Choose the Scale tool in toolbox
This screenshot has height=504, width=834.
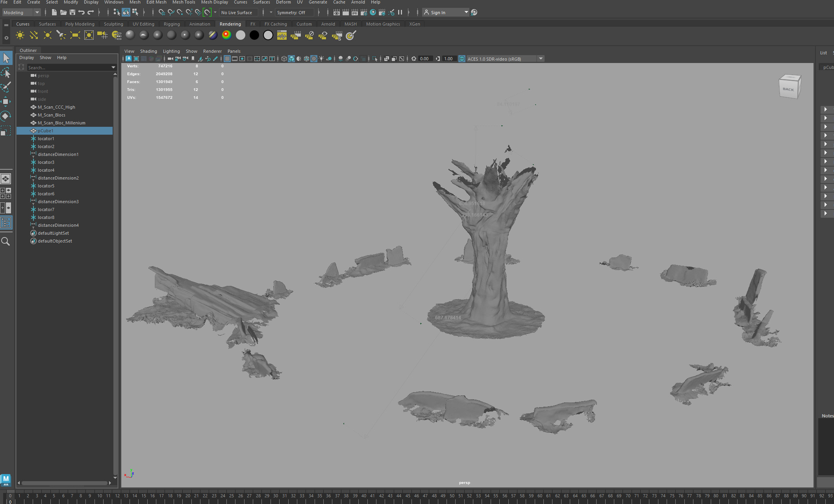pos(6,130)
